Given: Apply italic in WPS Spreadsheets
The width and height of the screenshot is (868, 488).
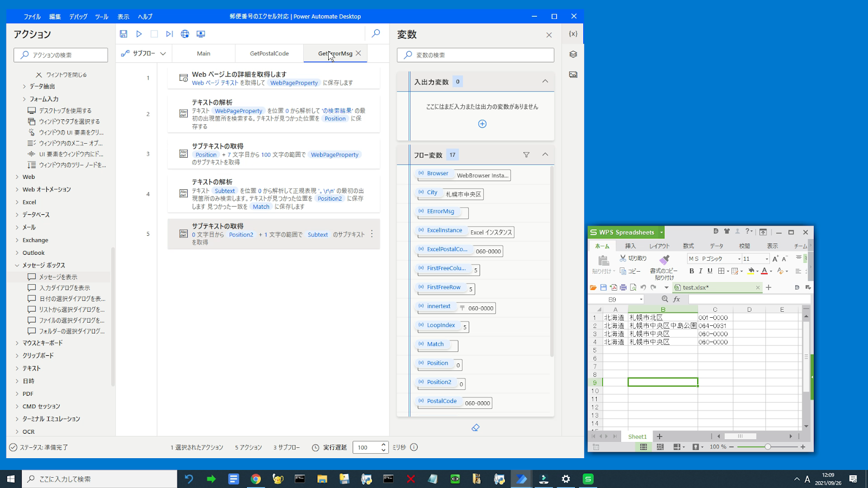Looking at the screenshot, I should click(x=700, y=271).
